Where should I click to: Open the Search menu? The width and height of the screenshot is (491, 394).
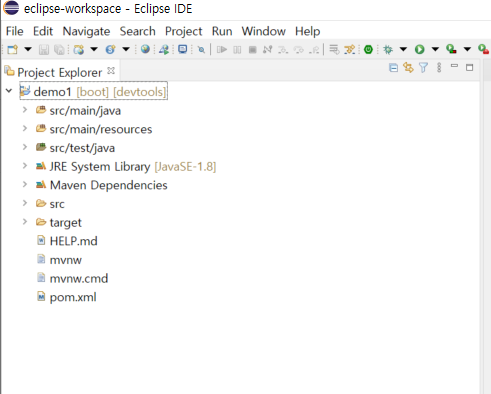pos(138,31)
